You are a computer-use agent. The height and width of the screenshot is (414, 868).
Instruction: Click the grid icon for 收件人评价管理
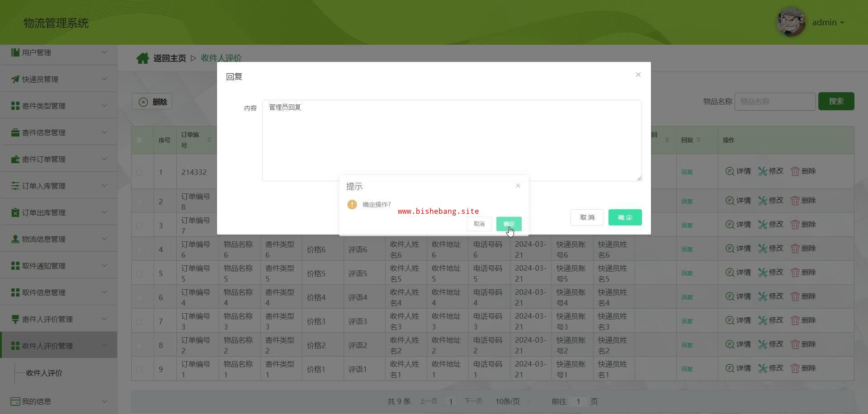click(x=15, y=346)
